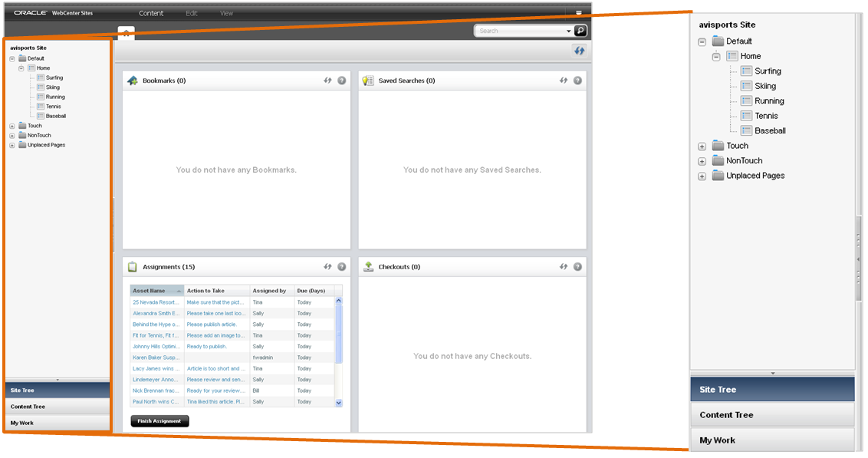Refresh the Assignments widget
Image resolution: width=868 pixels, height=458 pixels.
[327, 267]
